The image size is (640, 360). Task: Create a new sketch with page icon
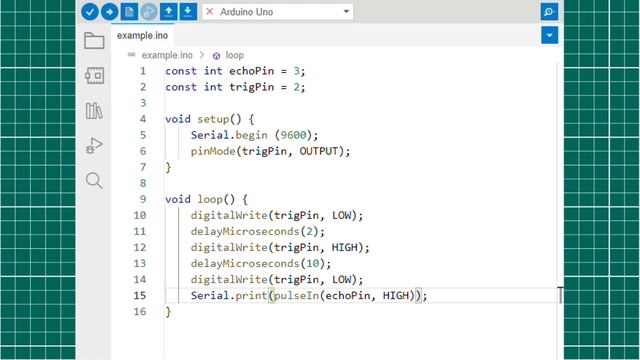tap(129, 12)
